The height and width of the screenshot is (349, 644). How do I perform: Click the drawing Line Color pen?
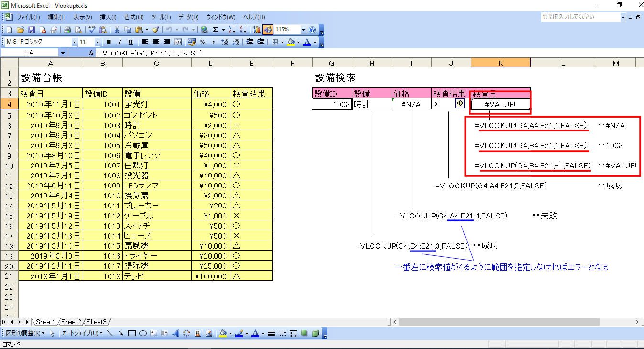(x=239, y=333)
